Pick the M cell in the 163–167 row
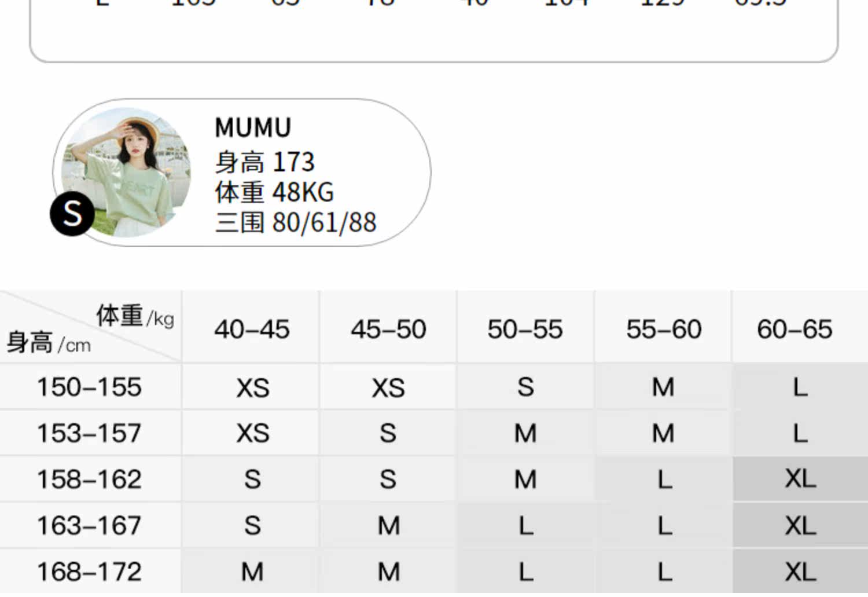The image size is (868, 597). tap(388, 526)
